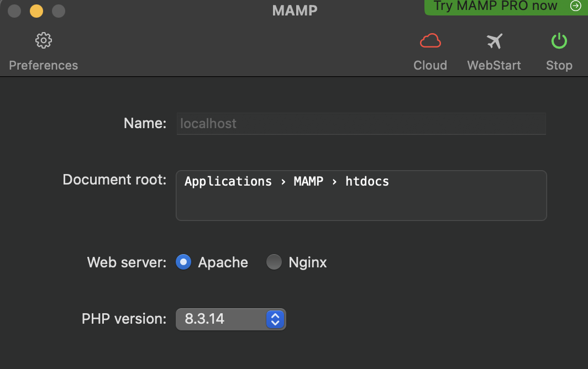Click the WebStart toolbar label
Image resolution: width=588 pixels, height=369 pixels.
pos(494,65)
